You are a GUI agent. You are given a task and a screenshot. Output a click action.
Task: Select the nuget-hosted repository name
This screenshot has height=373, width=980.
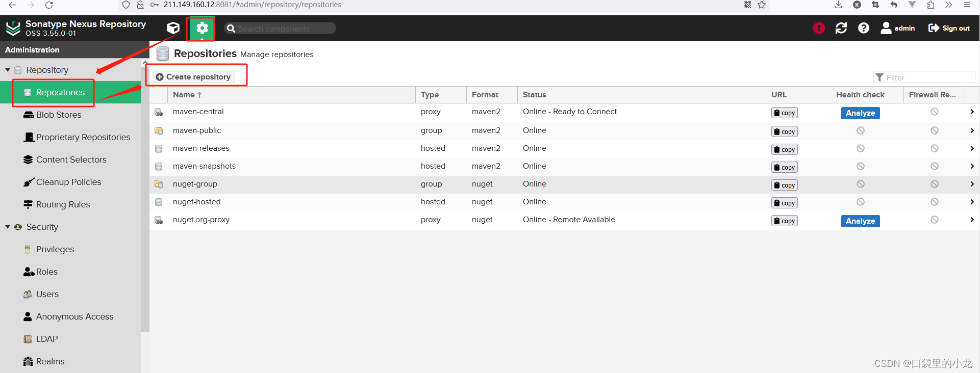(197, 202)
